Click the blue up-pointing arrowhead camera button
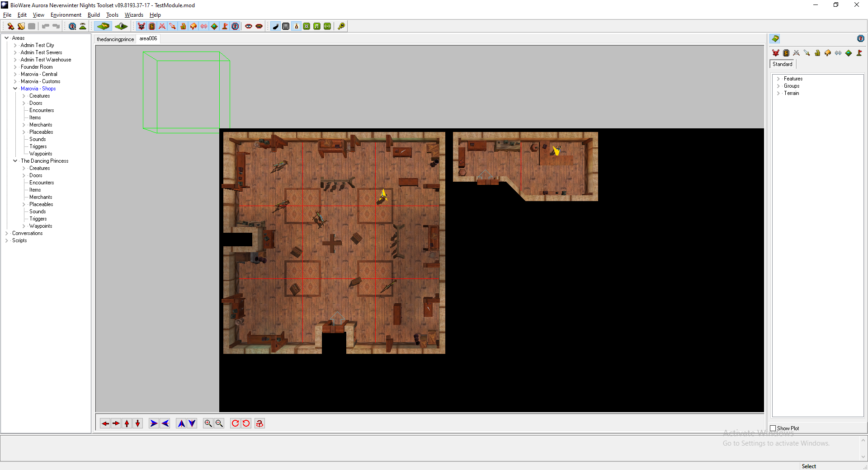 [181, 423]
